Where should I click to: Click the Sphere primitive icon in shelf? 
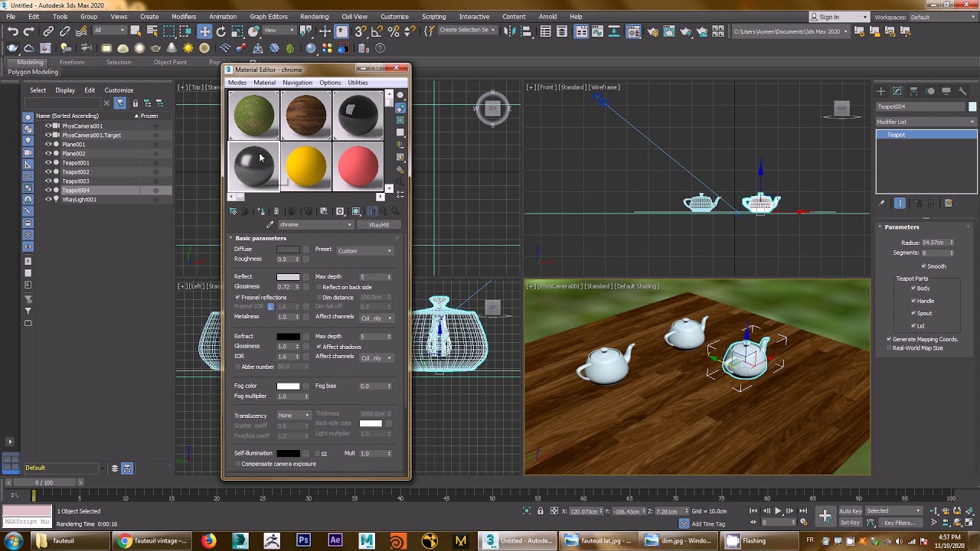coord(139,48)
